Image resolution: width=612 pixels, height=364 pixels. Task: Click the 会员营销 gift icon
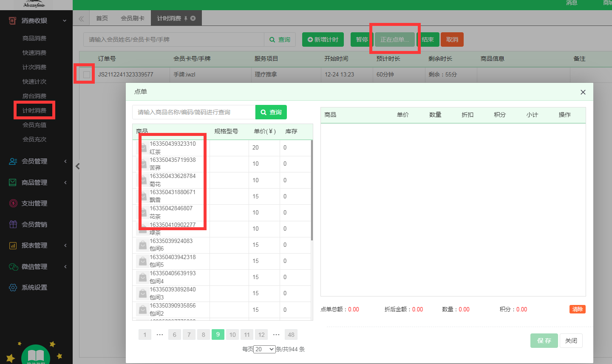click(13, 224)
